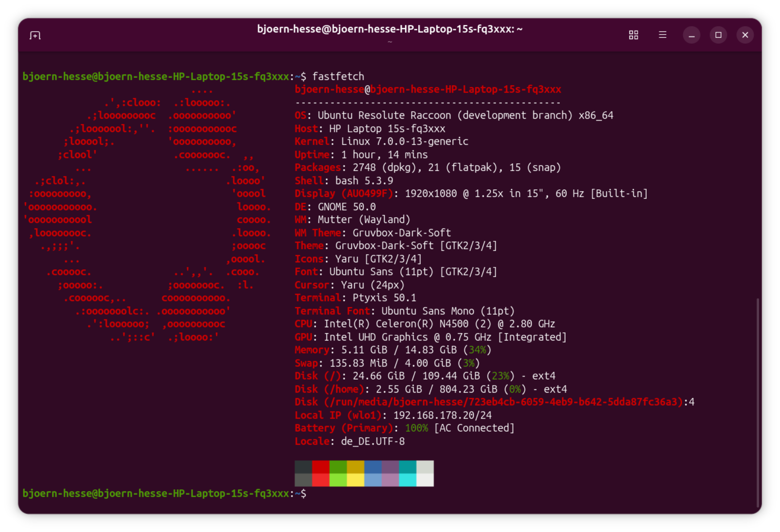Minimize the Ptyxis terminal window
This screenshot has width=780, height=532.
(x=691, y=35)
